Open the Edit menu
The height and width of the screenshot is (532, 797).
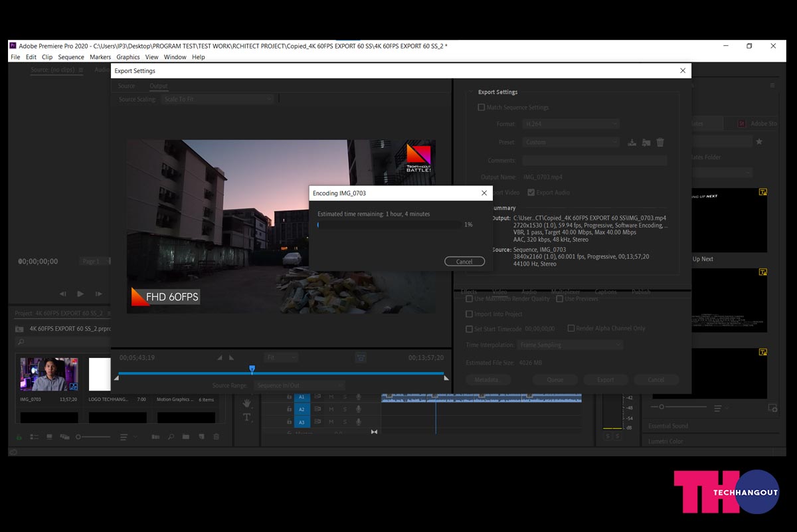coord(31,57)
